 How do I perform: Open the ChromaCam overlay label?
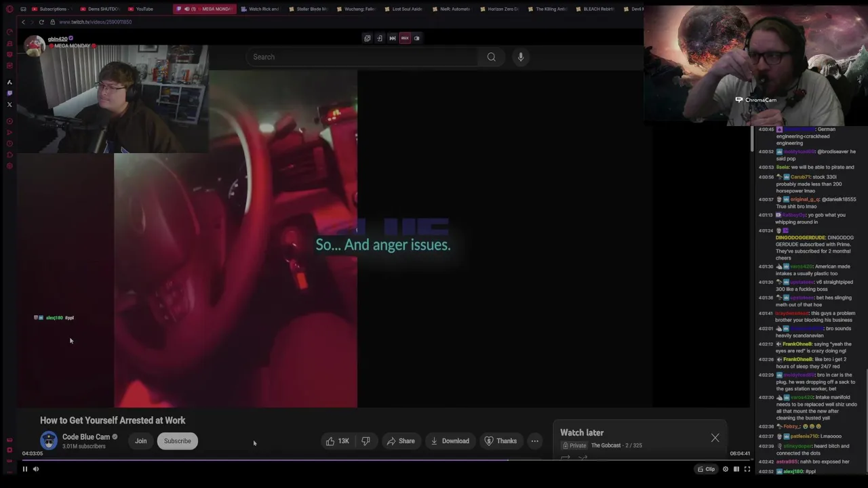click(756, 100)
